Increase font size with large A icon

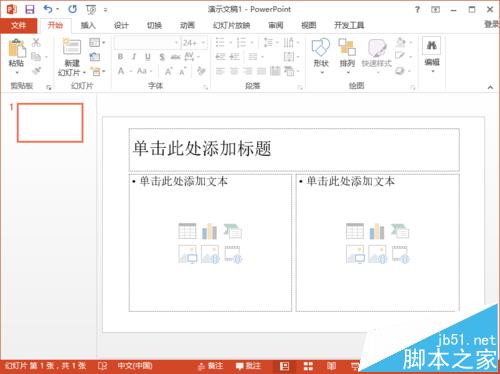169,71
